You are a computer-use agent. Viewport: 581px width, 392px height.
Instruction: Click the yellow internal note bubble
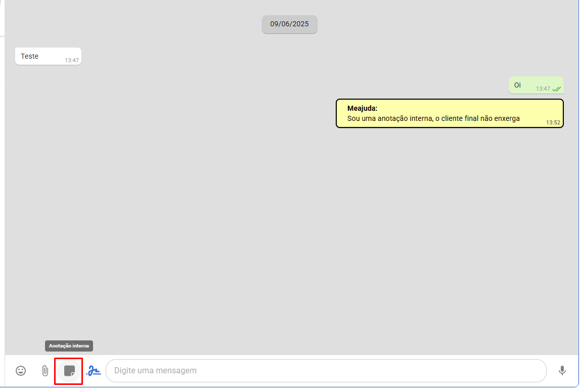(x=449, y=113)
